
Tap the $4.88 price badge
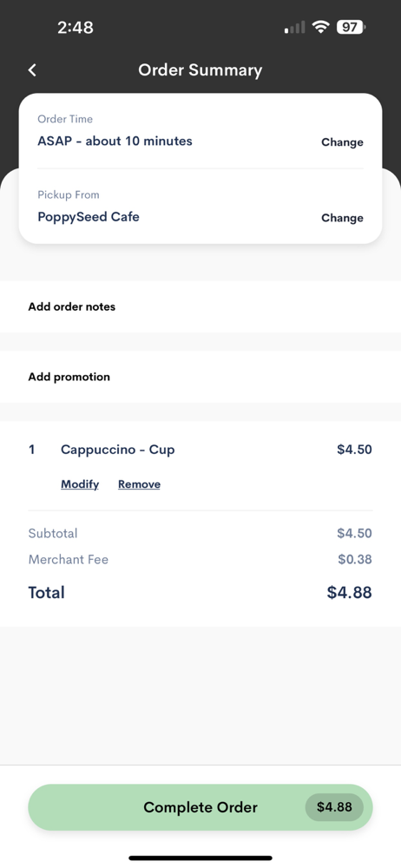[334, 807]
